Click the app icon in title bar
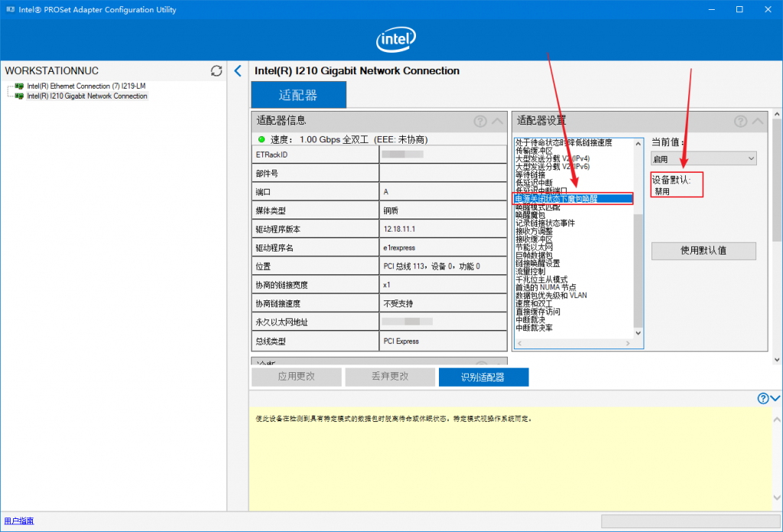 (x=10, y=9)
